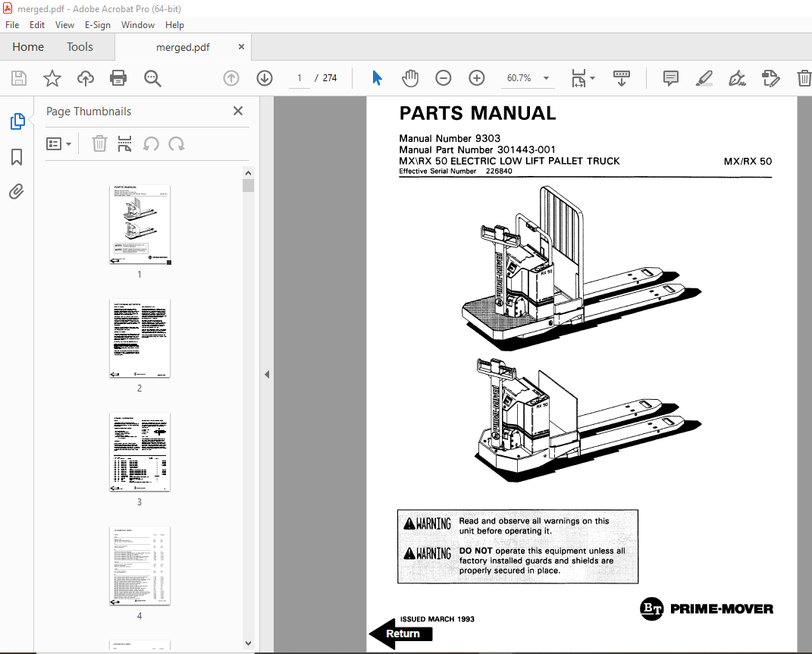Click the cloud upload icon

86,78
